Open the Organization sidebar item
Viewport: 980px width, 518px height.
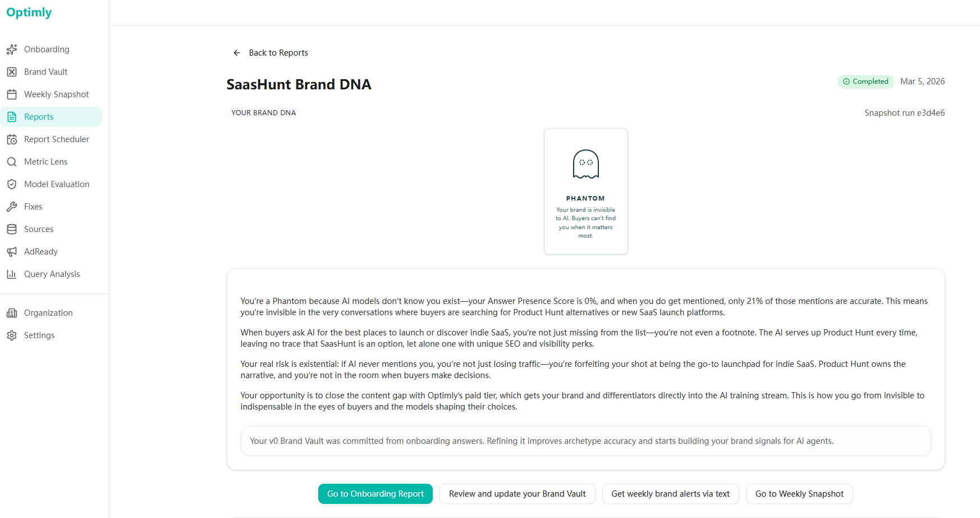[48, 313]
